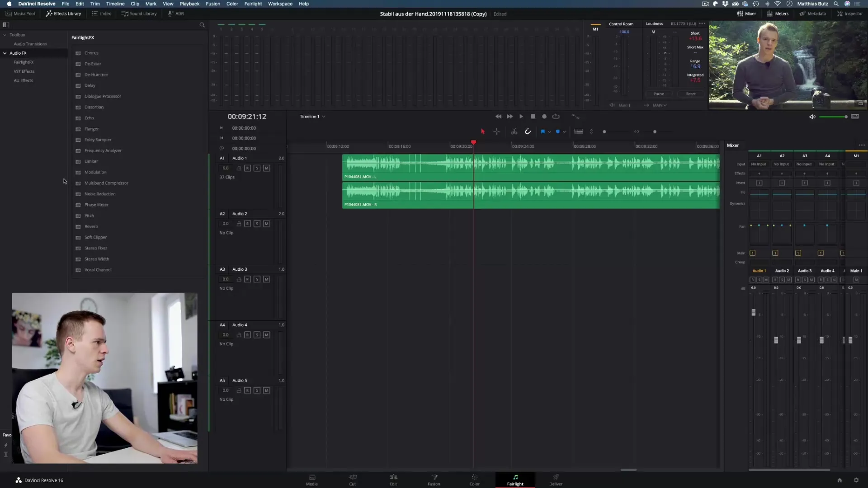Open the timeline view options icon

pos(578,131)
